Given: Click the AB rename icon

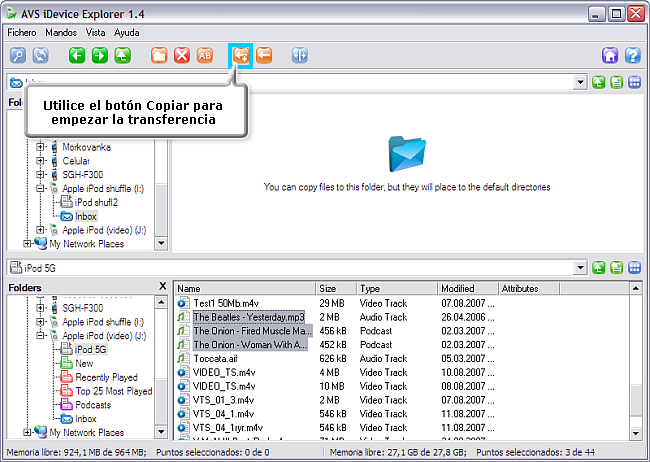Looking at the screenshot, I should click(x=205, y=55).
